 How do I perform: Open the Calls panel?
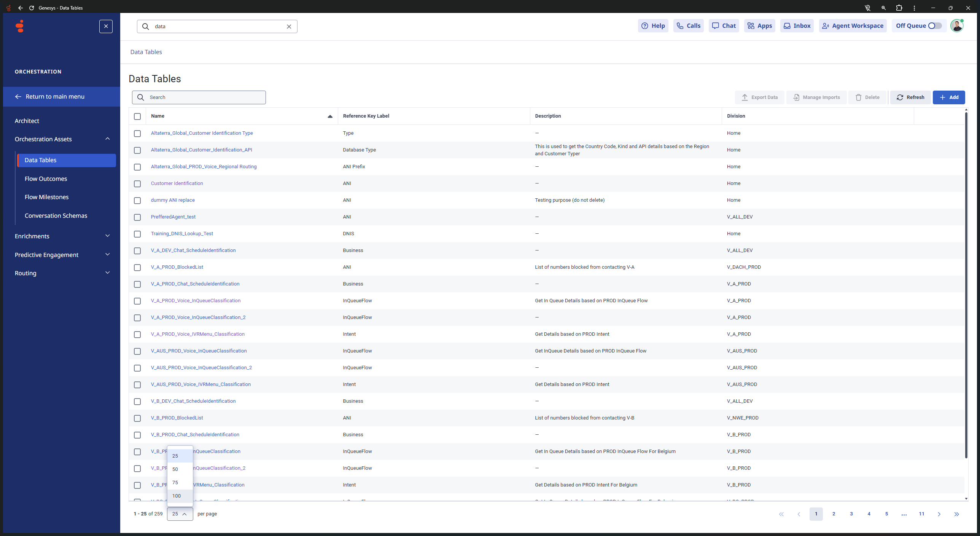tap(688, 26)
